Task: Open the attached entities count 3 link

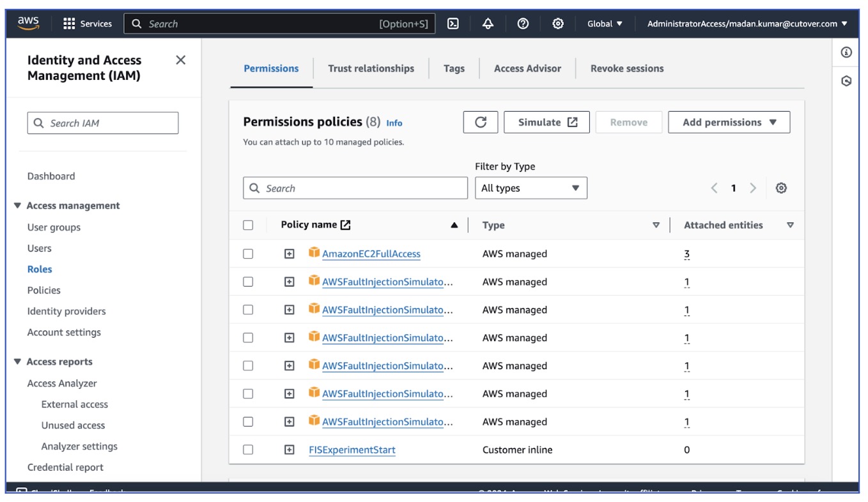Action: coord(687,254)
